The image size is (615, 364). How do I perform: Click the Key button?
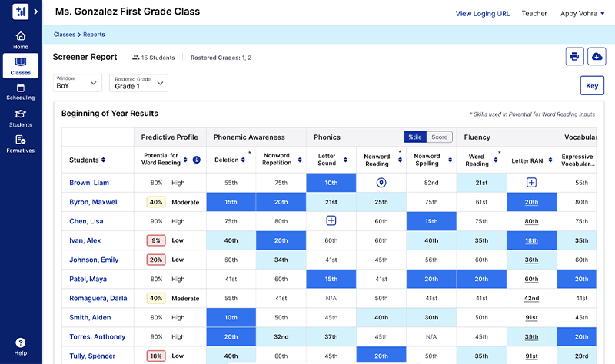(591, 86)
